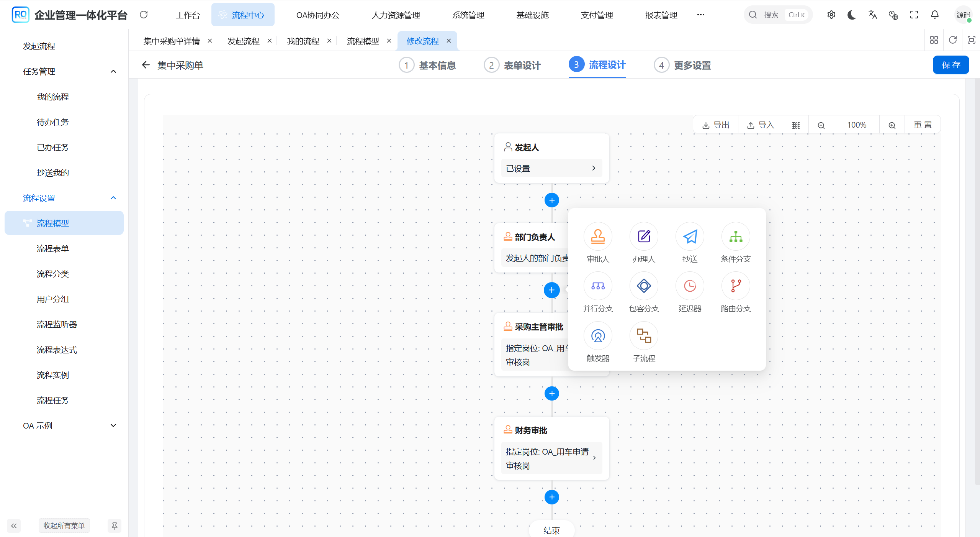Toggle fullscreen mode
Screen dimensions: 980x537
pos(914,15)
